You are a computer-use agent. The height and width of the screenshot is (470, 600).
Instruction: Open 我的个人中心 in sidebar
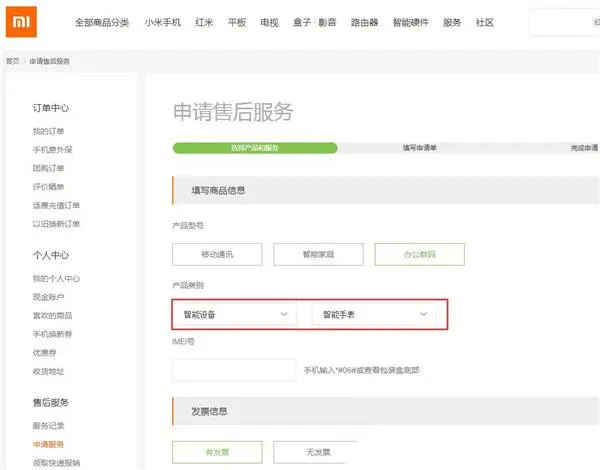point(56,279)
